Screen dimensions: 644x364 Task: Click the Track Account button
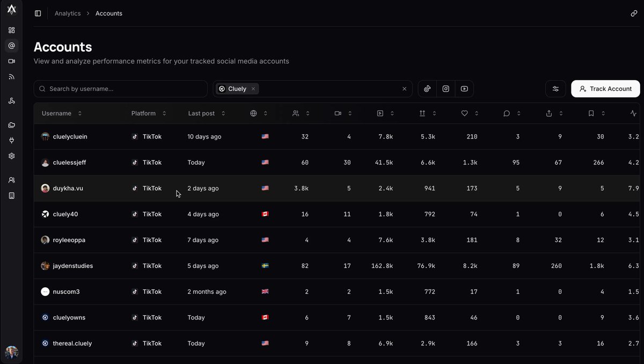tap(605, 89)
